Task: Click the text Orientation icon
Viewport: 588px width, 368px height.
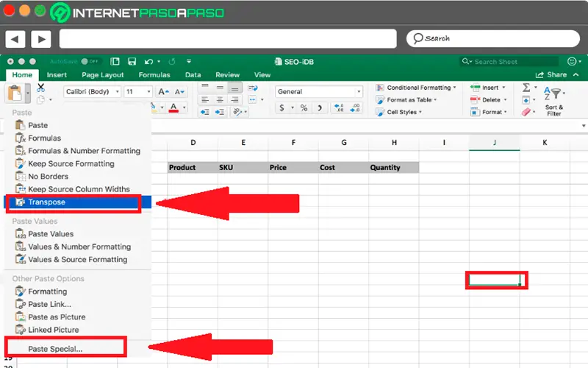Action: (x=237, y=112)
